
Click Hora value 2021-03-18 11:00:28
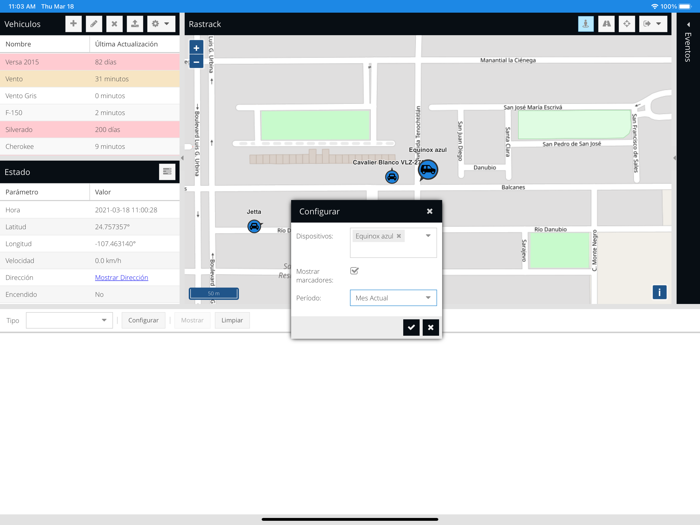click(126, 210)
